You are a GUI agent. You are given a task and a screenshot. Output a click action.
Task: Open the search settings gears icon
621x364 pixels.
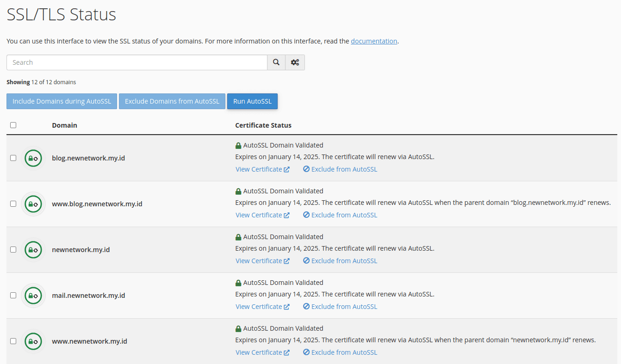[x=295, y=62]
